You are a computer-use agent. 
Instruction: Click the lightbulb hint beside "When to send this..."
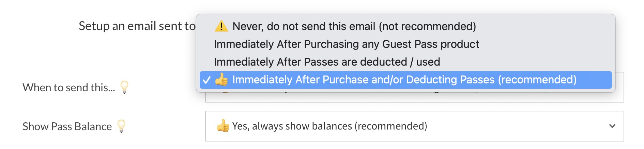click(x=124, y=87)
